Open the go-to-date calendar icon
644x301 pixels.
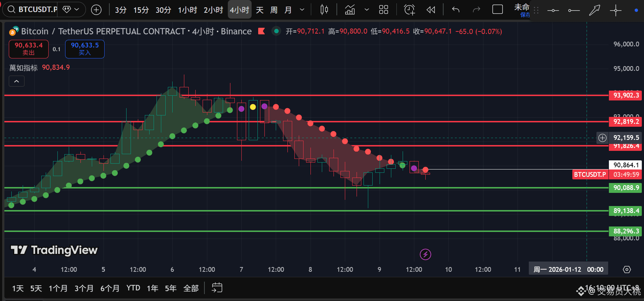(217, 288)
